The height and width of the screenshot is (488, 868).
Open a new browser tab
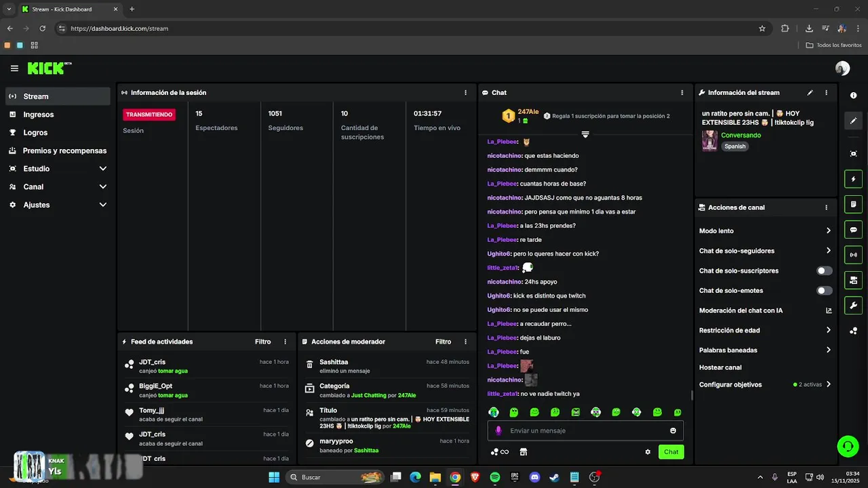[x=132, y=9]
